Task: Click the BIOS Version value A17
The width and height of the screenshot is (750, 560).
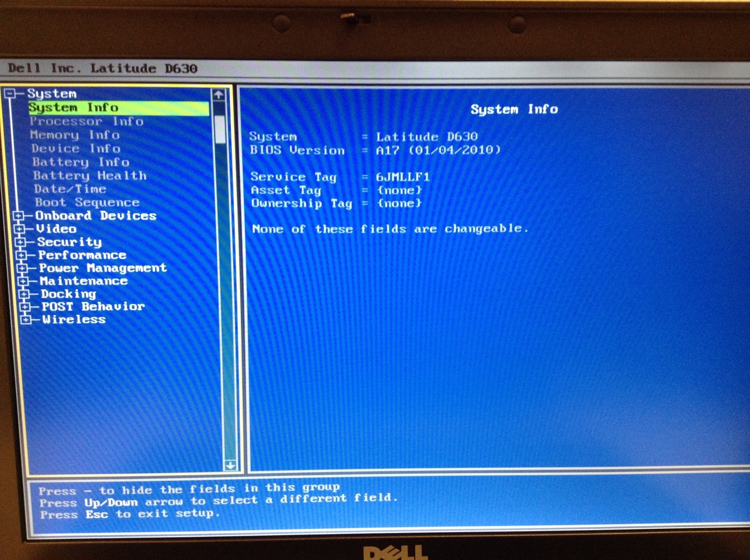Action: coord(438,150)
